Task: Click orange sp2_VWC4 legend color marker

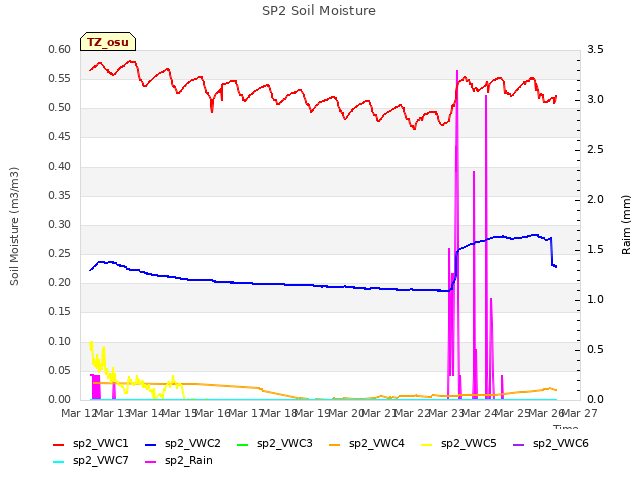Action: [335, 444]
